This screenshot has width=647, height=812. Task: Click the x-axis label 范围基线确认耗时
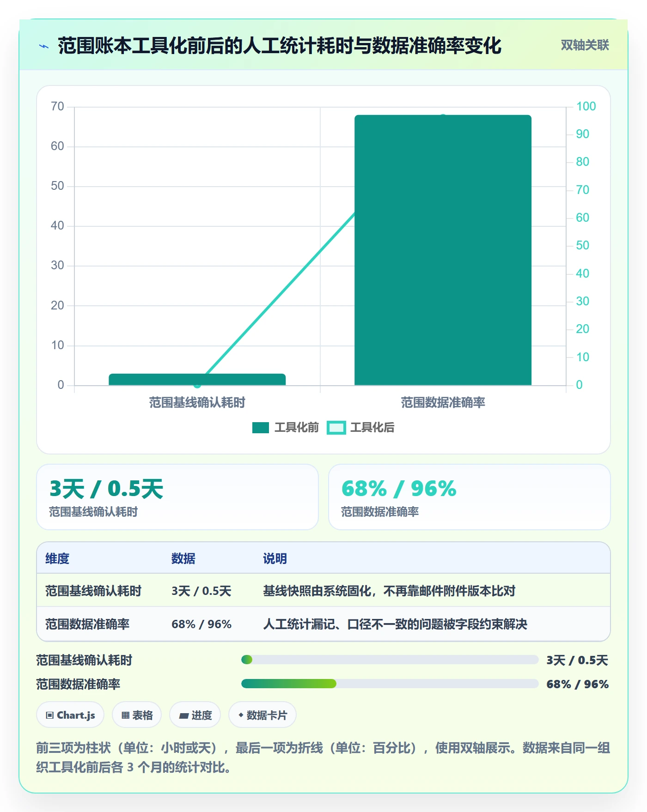pyautogui.click(x=197, y=402)
